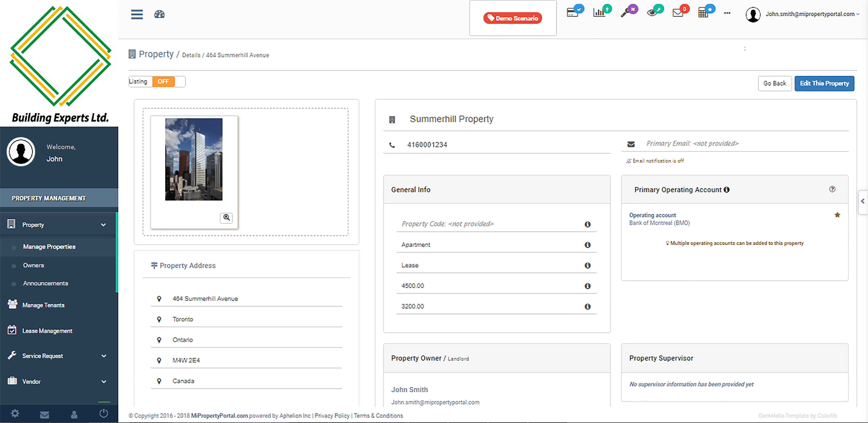Click the star to favorite Bank of Montreal account
This screenshot has width=868, height=423.
pos(837,214)
